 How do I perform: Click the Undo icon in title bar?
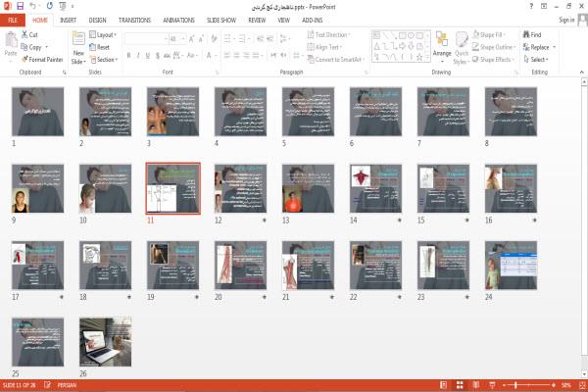32,6
